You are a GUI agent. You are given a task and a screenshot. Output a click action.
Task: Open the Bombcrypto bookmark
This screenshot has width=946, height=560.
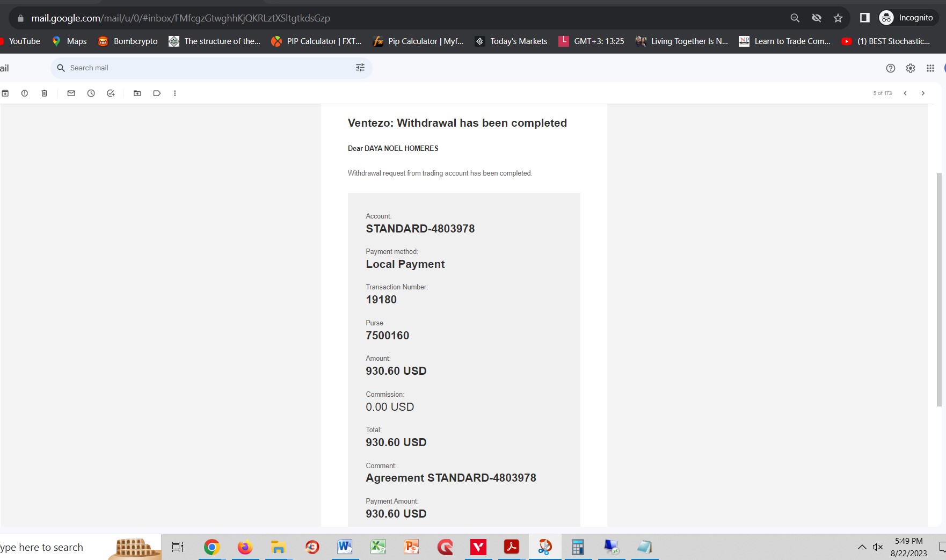[128, 41]
